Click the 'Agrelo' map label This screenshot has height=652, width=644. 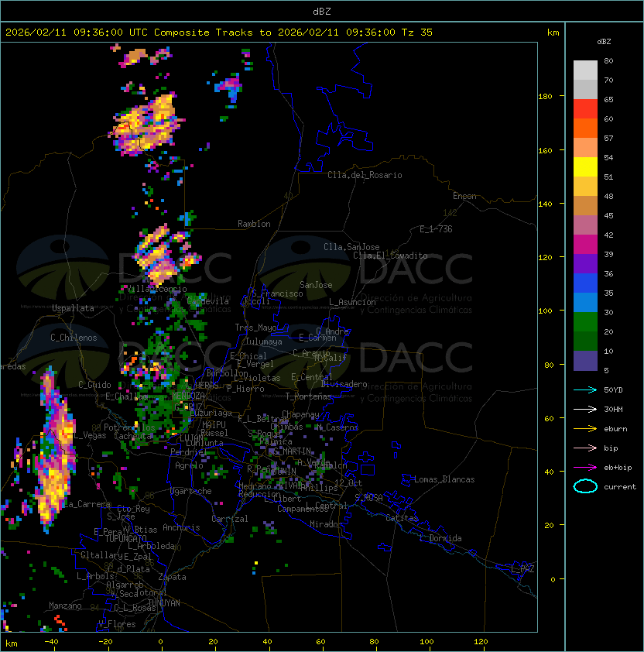click(189, 465)
